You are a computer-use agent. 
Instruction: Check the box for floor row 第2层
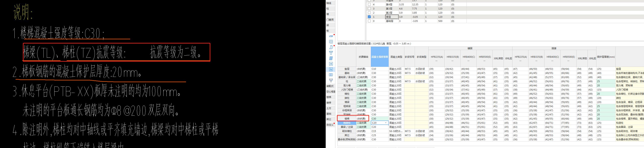[x=369, y=13]
